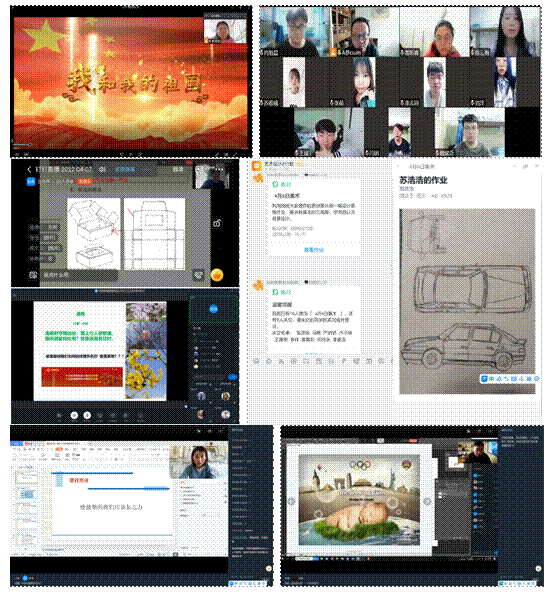This screenshot has height=614, width=557.
Task: Open the orange group avatar icon in chat header
Action: 257,166
